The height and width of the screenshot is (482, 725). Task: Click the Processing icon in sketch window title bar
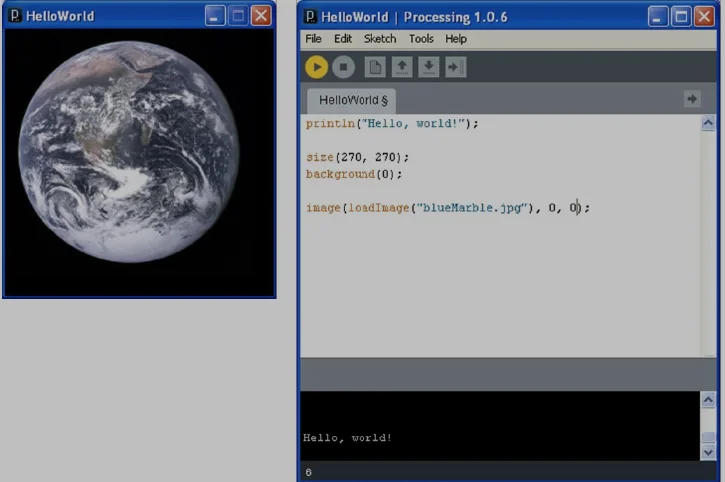(x=15, y=16)
